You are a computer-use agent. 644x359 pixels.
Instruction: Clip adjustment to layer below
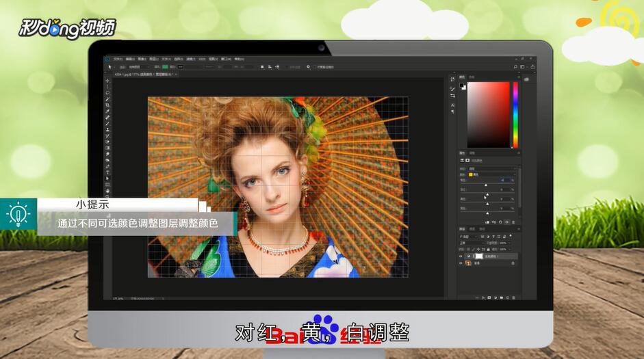tap(487, 222)
